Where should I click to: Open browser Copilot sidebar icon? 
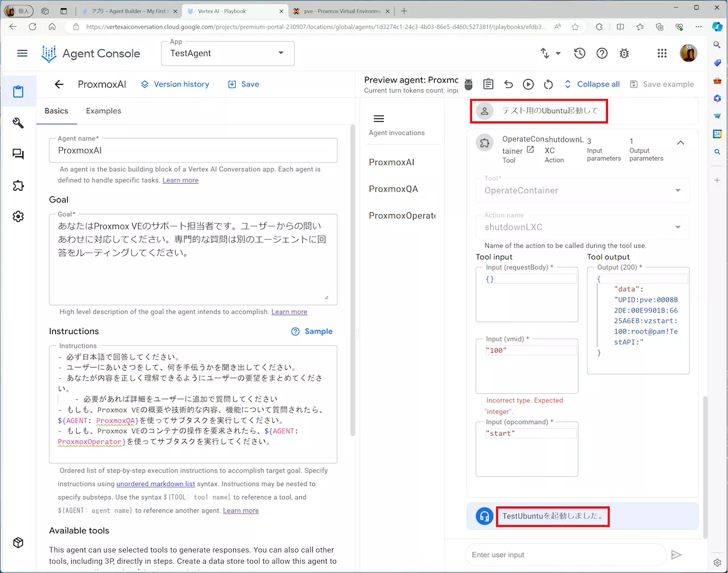tap(717, 26)
